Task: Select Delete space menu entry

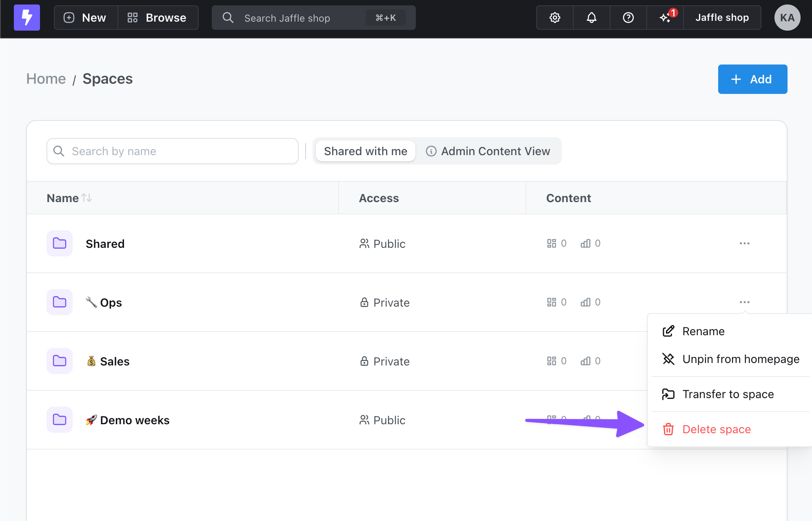Action: point(716,429)
